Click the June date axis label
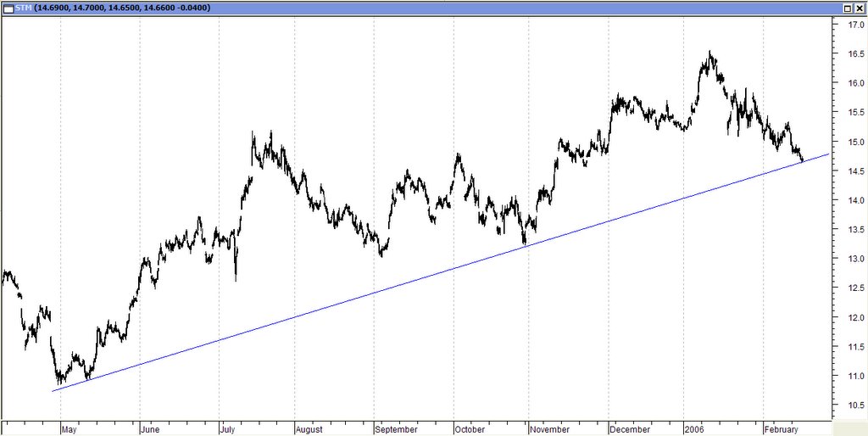 151,429
